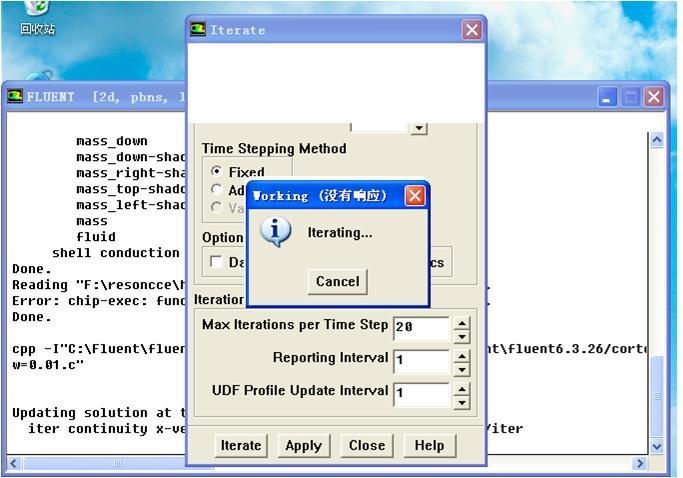
Task: Click the "Iterating..." message text
Action: tap(340, 233)
